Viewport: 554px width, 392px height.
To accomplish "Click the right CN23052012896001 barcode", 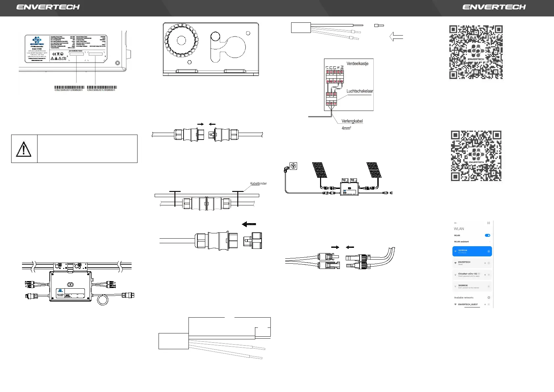I will point(102,88).
